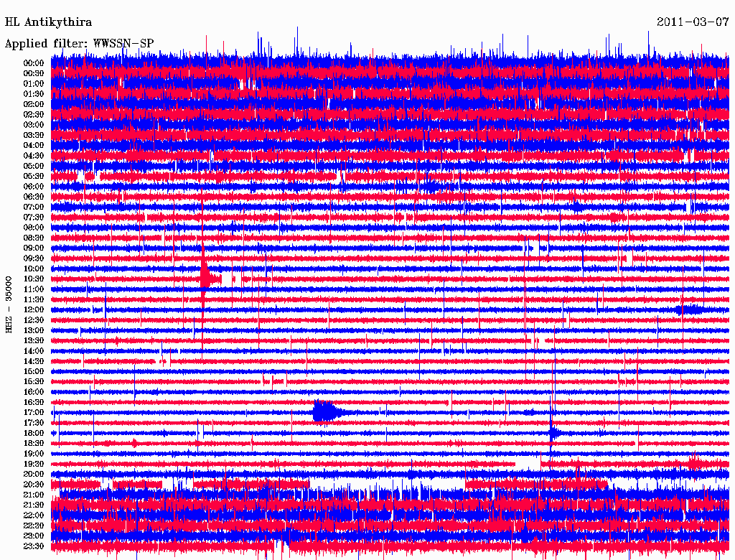Select the 19:30 time label
Screen dimensions: 735x560
coord(34,464)
